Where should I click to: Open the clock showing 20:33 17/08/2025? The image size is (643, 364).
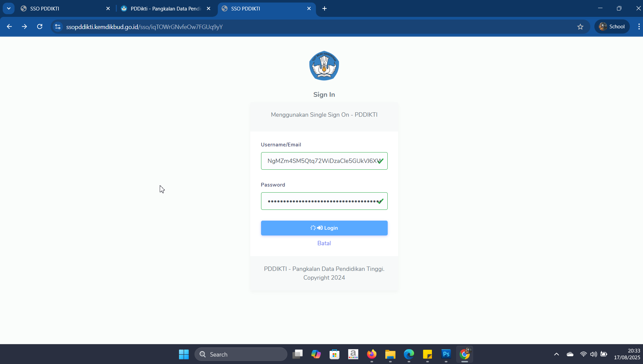[x=627, y=354]
